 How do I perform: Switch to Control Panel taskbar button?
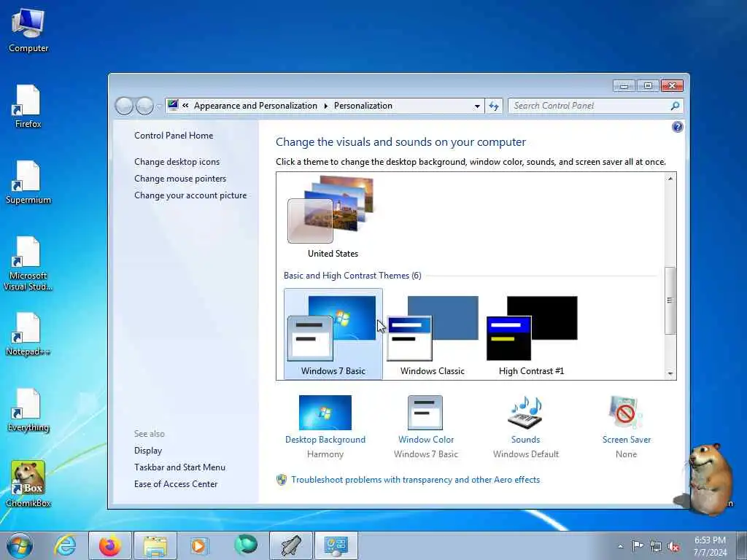click(x=336, y=545)
